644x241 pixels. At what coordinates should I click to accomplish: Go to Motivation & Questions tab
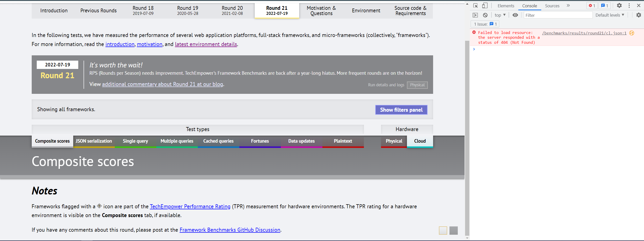321,11
